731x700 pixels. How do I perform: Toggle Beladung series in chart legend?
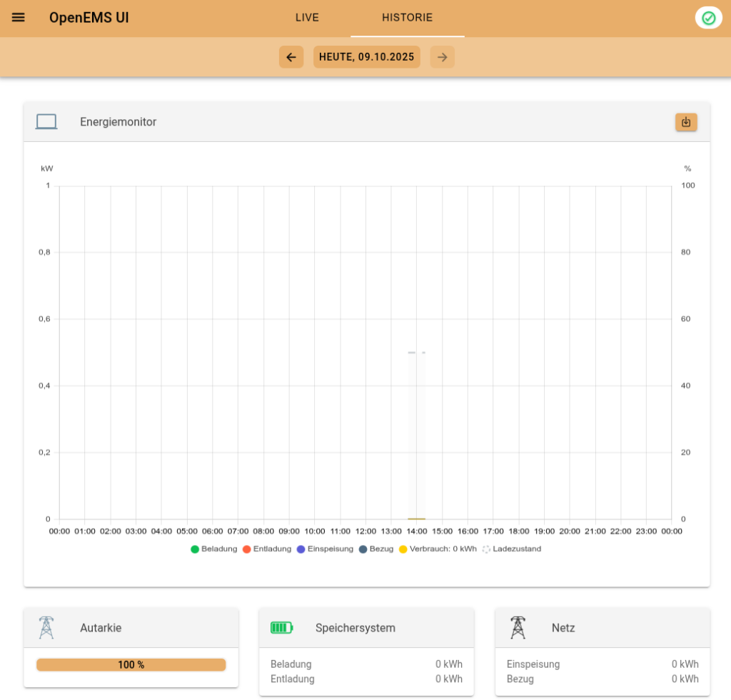214,549
